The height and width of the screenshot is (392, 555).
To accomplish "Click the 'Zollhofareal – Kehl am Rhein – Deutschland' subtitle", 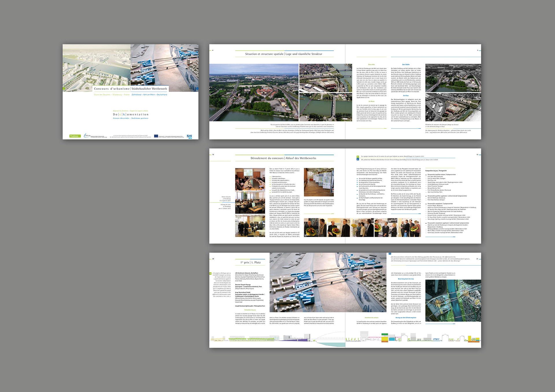I will tap(149, 95).
